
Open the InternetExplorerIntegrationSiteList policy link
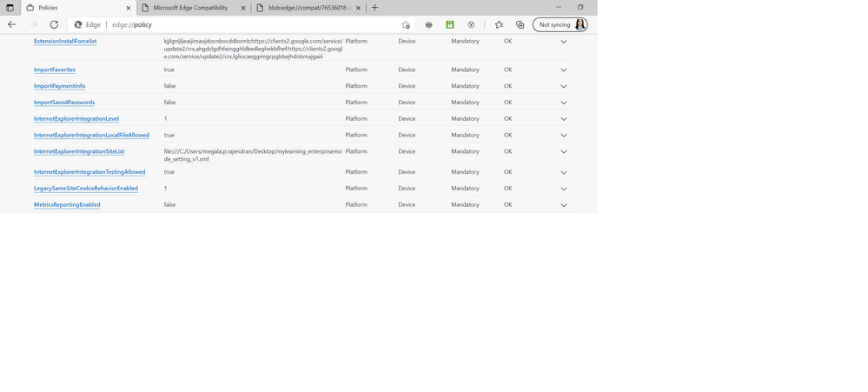click(79, 151)
